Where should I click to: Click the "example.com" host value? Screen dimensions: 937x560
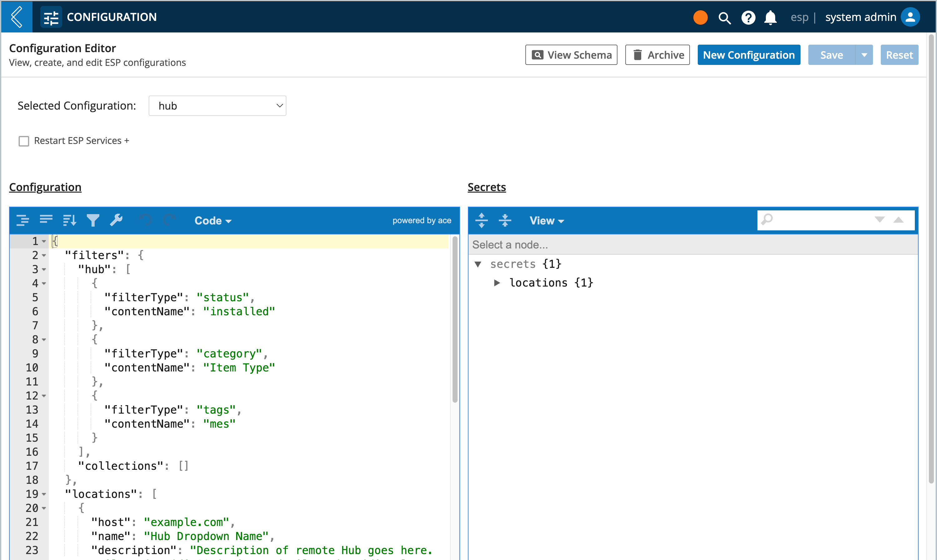point(186,522)
